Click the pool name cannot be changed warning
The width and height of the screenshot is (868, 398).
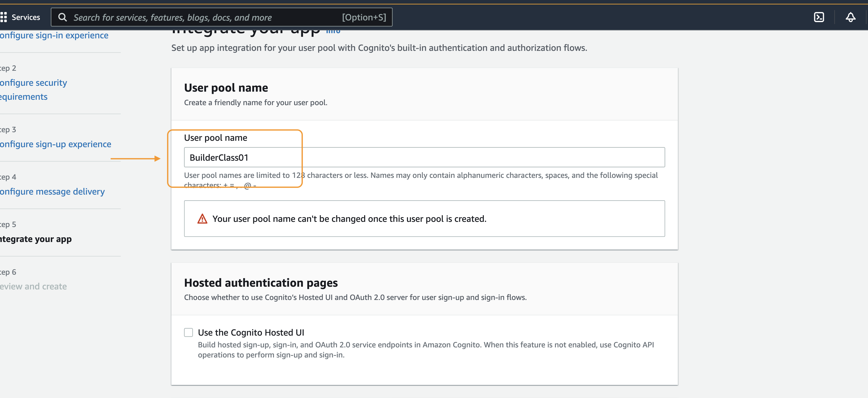click(424, 218)
